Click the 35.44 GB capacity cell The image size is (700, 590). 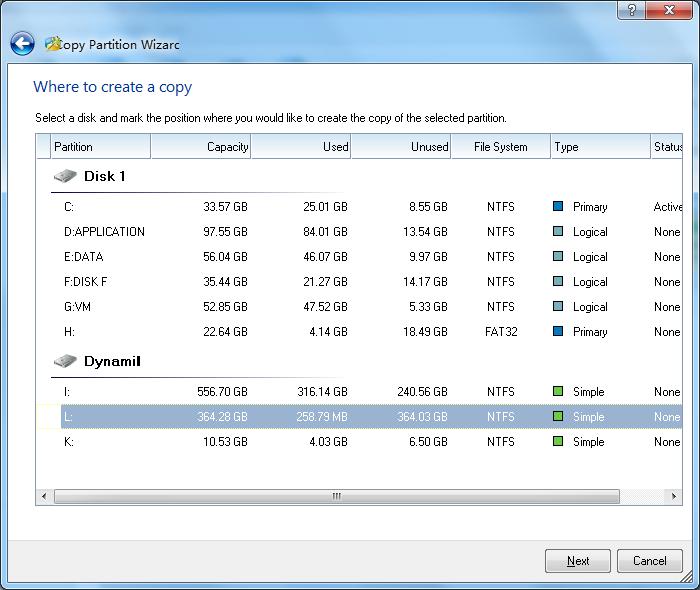[225, 282]
